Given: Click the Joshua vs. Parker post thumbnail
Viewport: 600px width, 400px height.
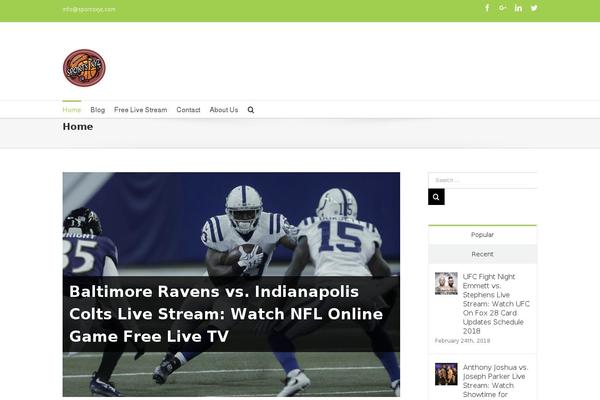Looking at the screenshot, I should [446, 374].
